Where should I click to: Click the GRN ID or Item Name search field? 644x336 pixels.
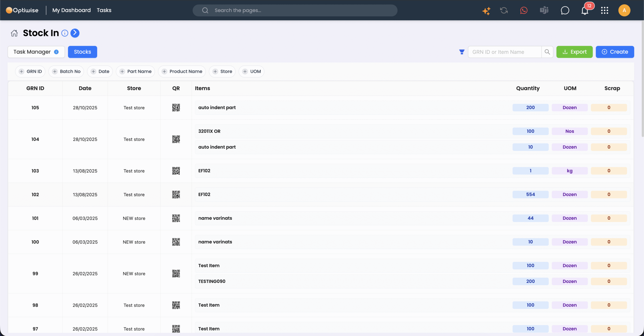(504, 52)
